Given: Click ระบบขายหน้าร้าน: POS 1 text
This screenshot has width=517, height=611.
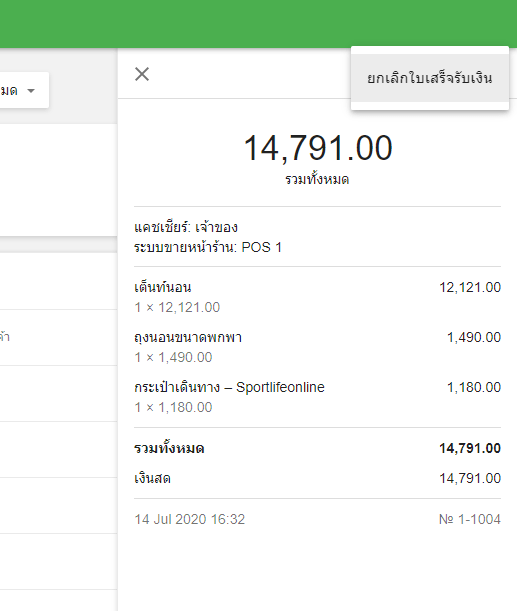Looking at the screenshot, I should (x=208, y=247).
